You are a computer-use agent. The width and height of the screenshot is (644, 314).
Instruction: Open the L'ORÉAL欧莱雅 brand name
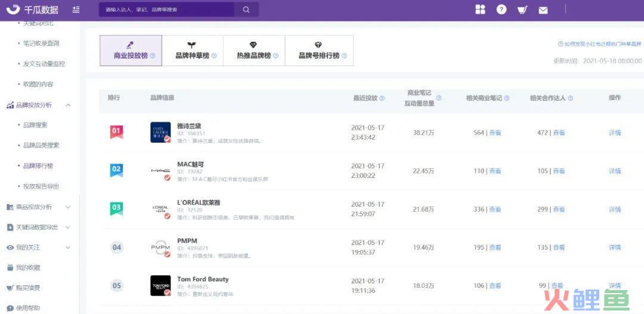(199, 202)
